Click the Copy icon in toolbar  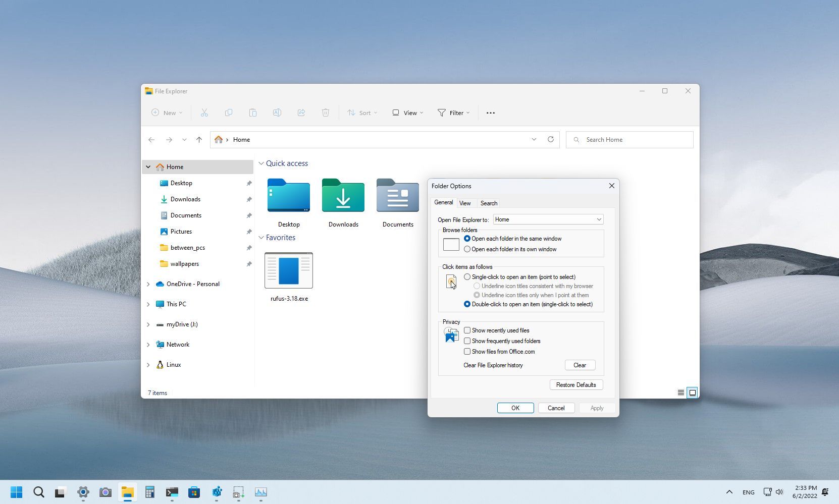point(229,113)
